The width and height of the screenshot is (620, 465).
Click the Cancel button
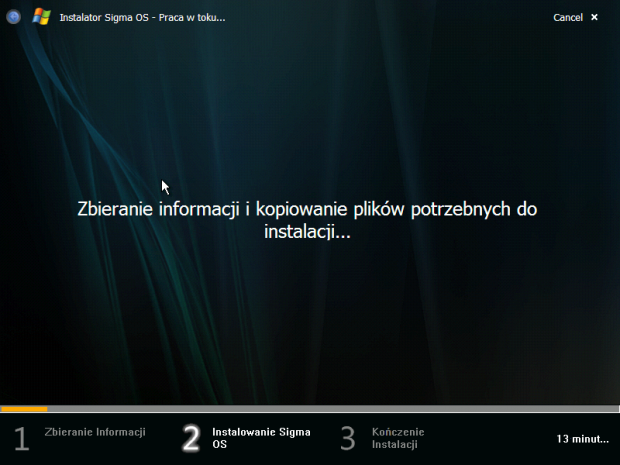(x=568, y=17)
